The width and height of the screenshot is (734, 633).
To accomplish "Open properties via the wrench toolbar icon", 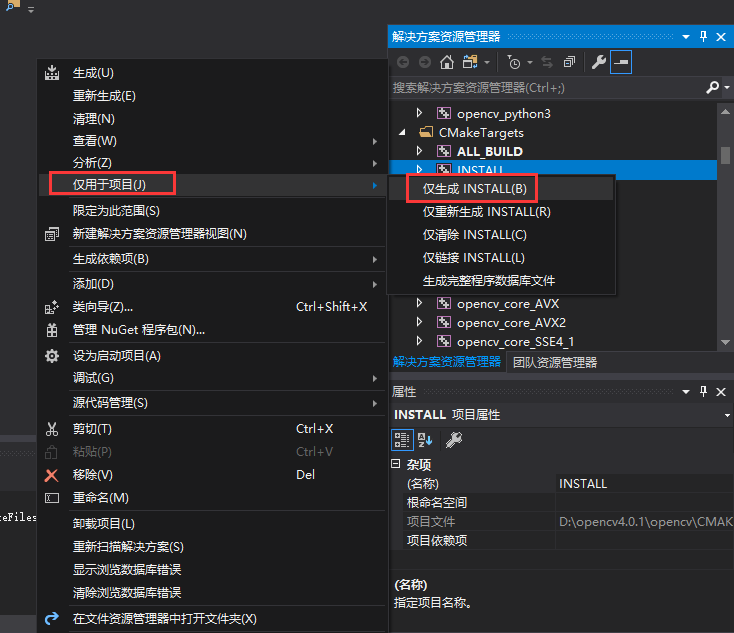I will pyautogui.click(x=599, y=62).
